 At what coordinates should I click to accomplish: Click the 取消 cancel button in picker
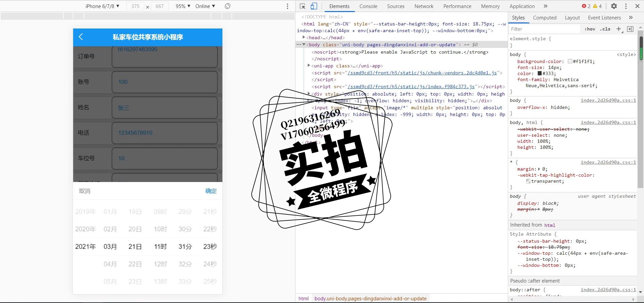85,191
